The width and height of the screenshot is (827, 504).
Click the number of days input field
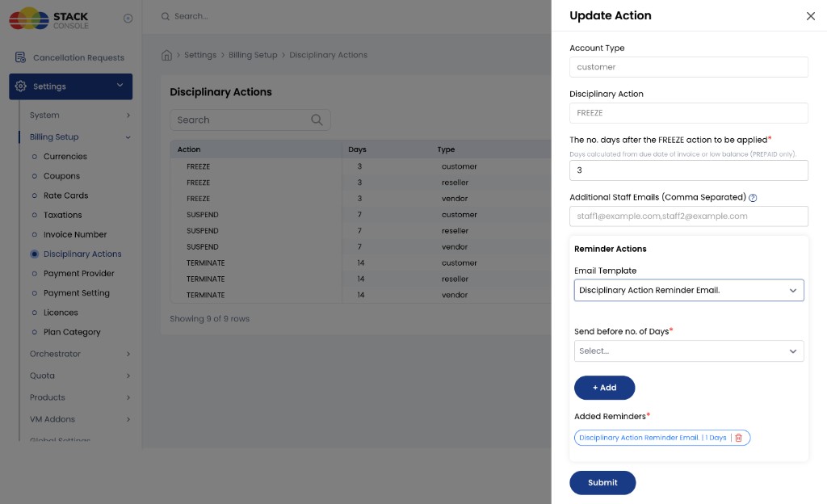point(689,170)
